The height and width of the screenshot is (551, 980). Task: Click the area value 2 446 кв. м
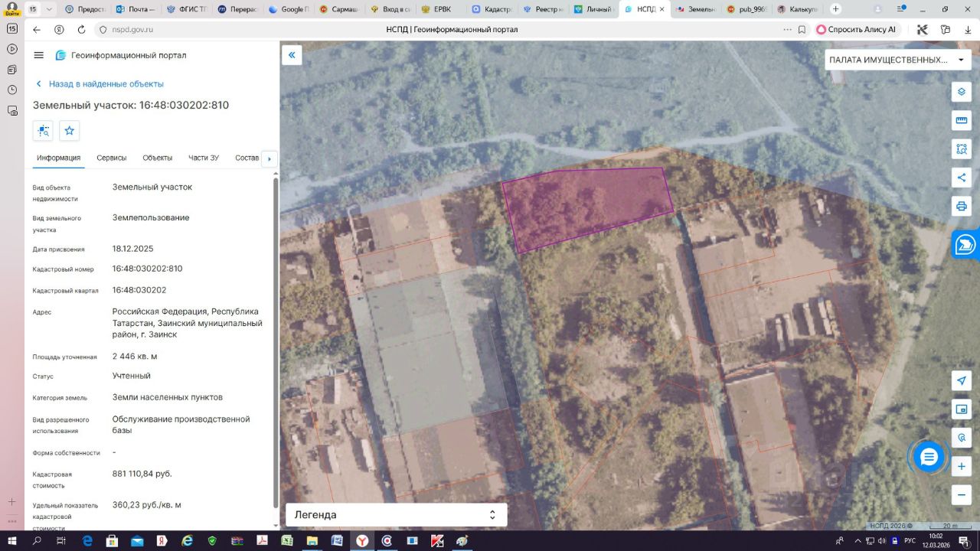pos(135,356)
